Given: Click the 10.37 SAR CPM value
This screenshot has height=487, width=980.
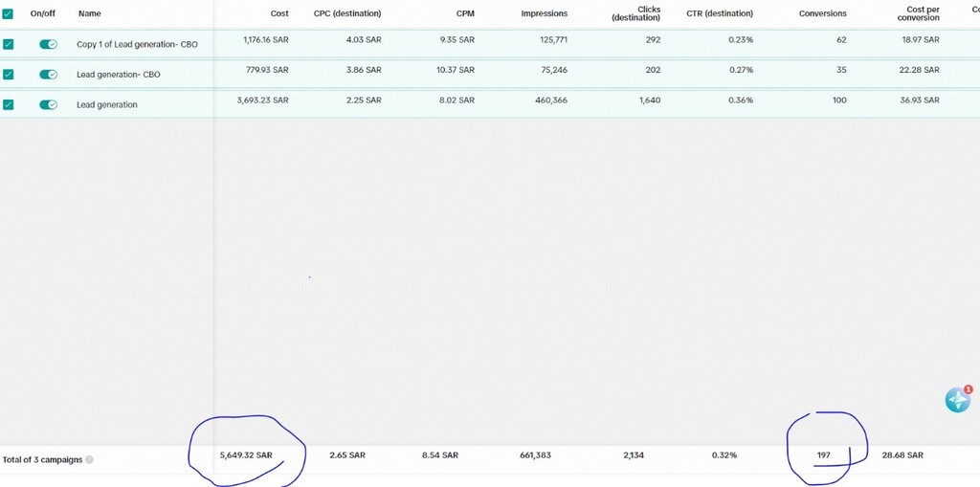Looking at the screenshot, I should [x=455, y=70].
